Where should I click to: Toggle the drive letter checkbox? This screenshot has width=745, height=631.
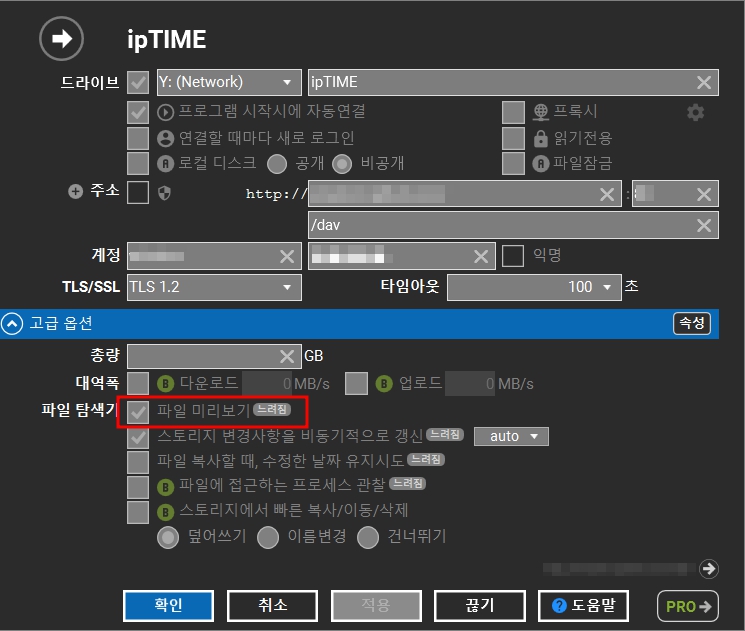point(138,83)
